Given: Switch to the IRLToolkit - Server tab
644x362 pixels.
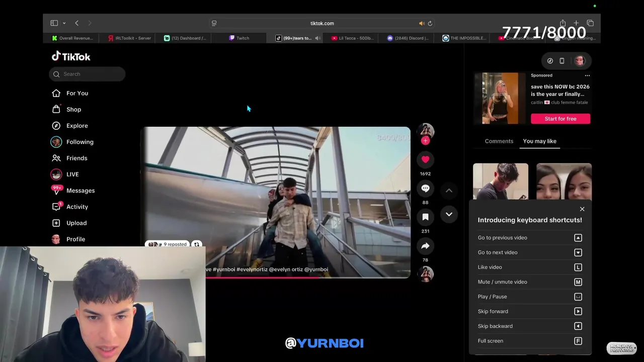Looking at the screenshot, I should tap(129, 38).
